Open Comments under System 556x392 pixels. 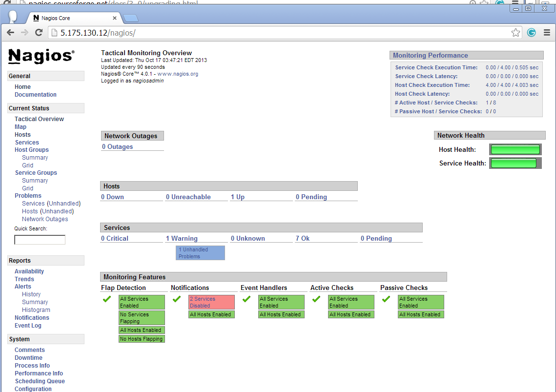[29, 350]
